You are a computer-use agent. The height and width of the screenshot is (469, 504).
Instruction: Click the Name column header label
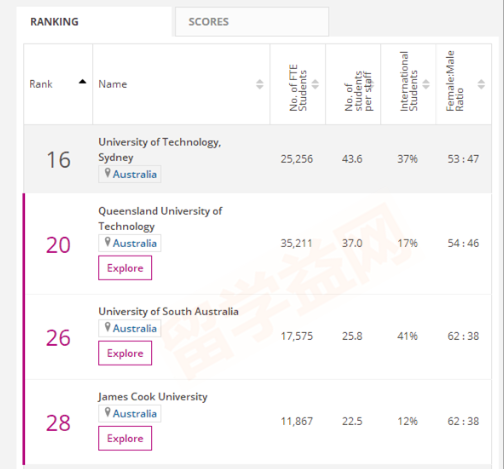click(x=113, y=84)
